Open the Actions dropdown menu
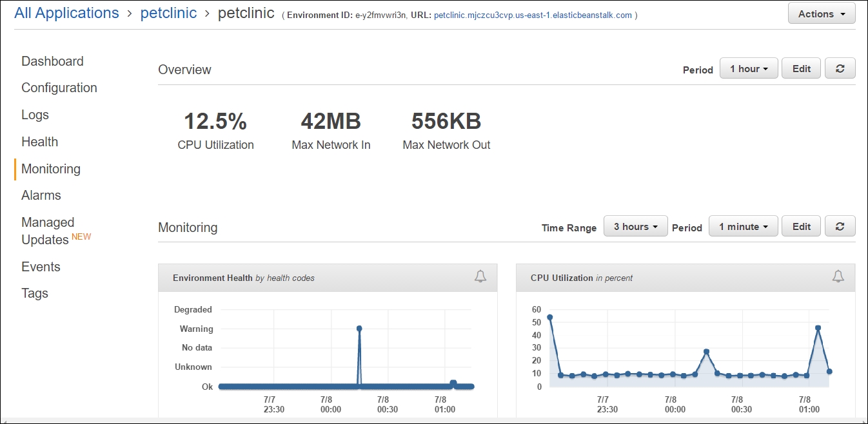This screenshot has height=424, width=868. click(x=822, y=14)
